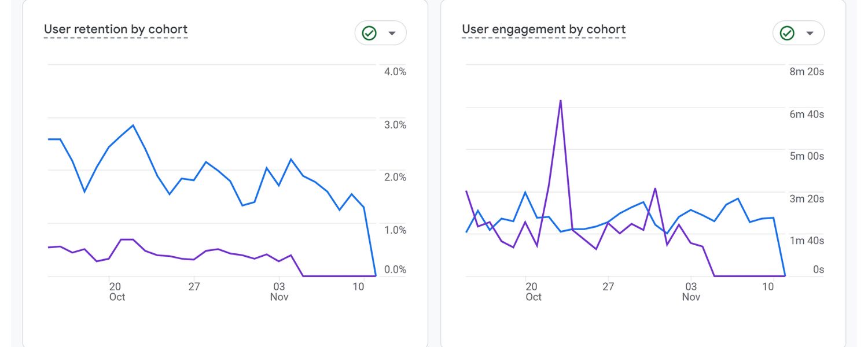This screenshot has height=347, width=868.
Task: Click the 4.0% gridline label
Action: (394, 72)
